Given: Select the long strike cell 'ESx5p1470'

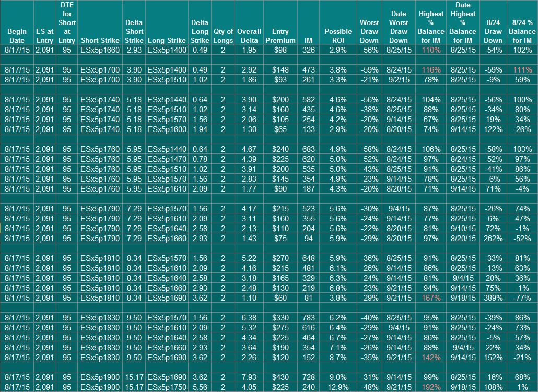Looking at the screenshot, I should click(x=167, y=160).
